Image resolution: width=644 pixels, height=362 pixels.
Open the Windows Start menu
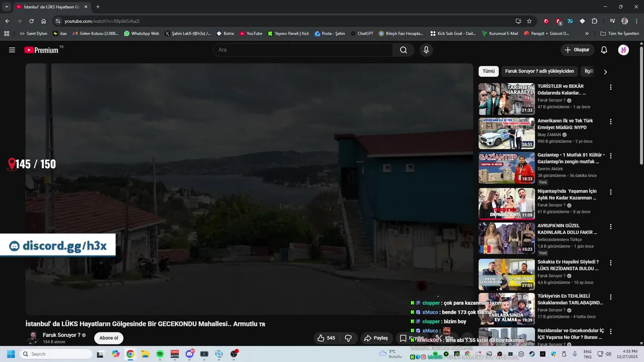coord(11,354)
